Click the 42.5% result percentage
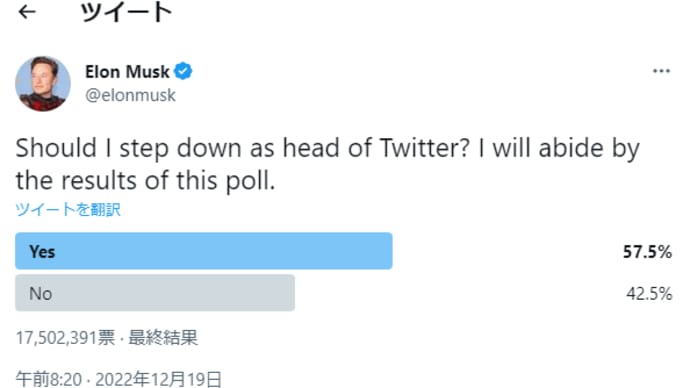The width and height of the screenshot is (690, 388). (x=649, y=293)
